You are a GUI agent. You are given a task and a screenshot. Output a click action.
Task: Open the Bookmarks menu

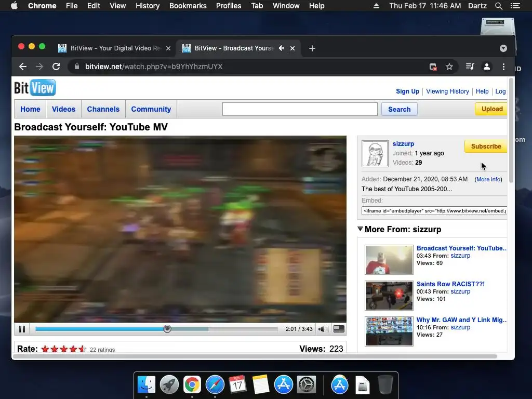click(x=188, y=6)
